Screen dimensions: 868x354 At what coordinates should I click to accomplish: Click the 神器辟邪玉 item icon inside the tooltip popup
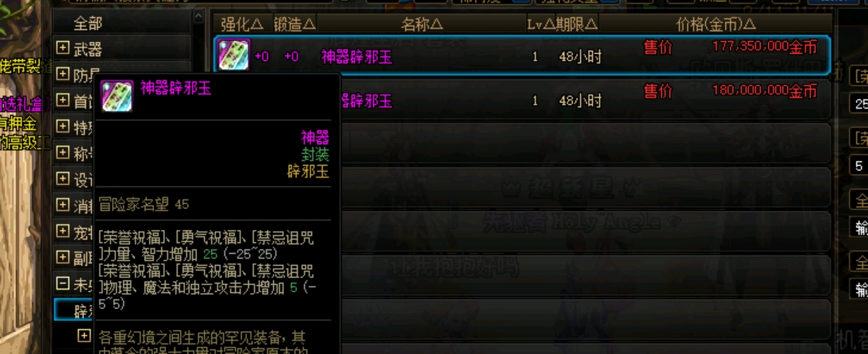(117, 96)
